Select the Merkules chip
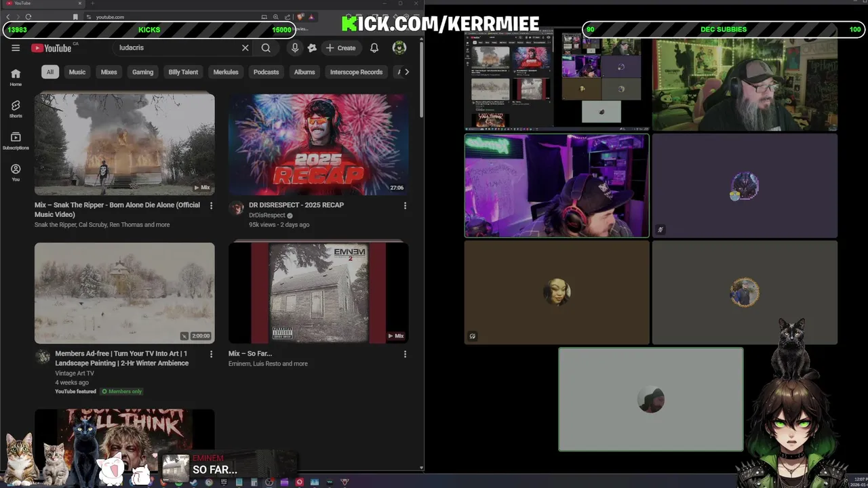868x488 pixels. tap(226, 72)
